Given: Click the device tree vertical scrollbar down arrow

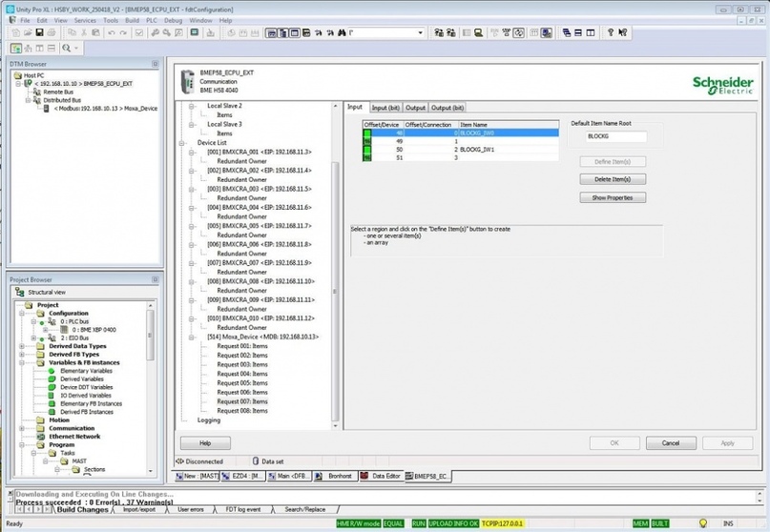Looking at the screenshot, I should tap(336, 426).
